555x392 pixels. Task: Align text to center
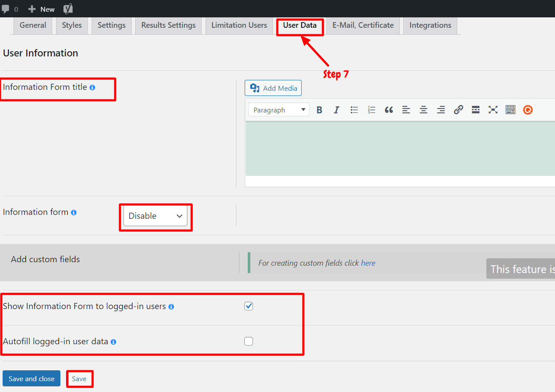tap(423, 110)
